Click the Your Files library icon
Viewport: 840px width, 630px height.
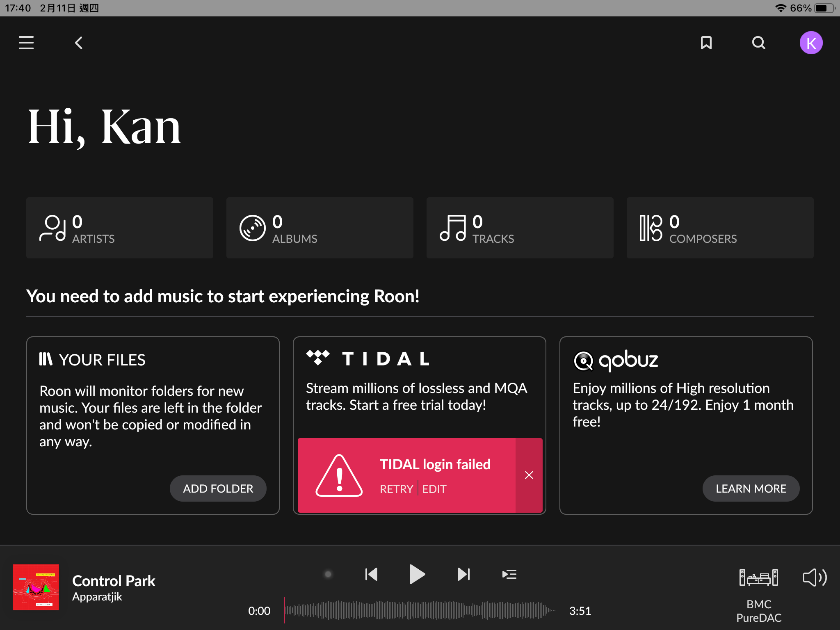(x=46, y=359)
